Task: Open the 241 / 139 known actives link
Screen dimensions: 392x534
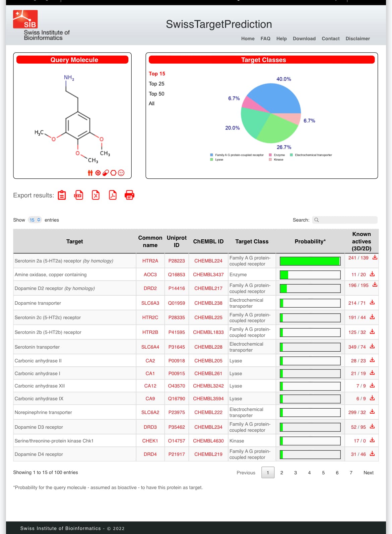Action: (358, 258)
